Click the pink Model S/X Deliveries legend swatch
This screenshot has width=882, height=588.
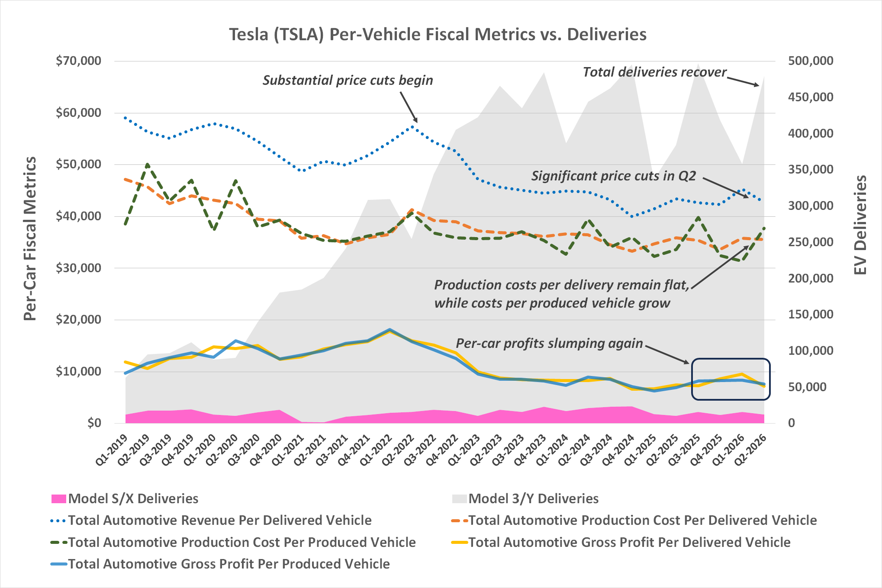59,499
